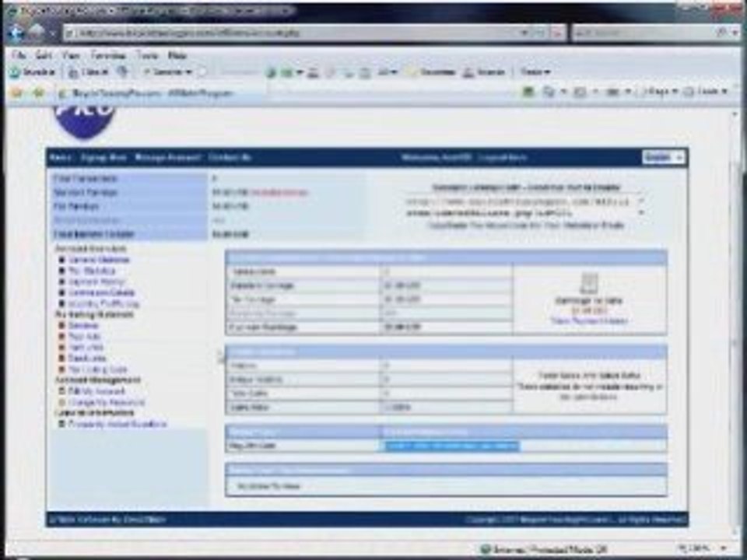Open the File menu
The width and height of the screenshot is (747, 560).
[x=19, y=55]
